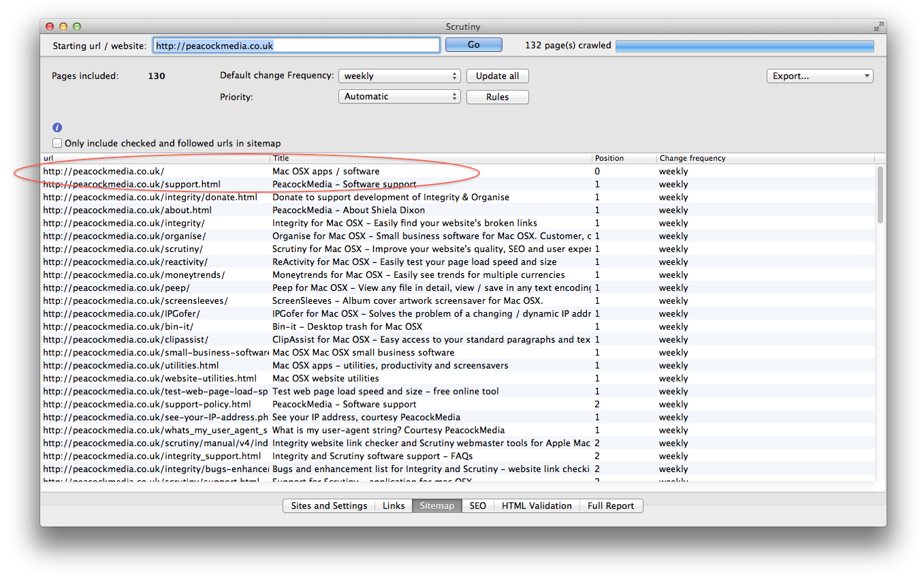
Task: Click weekly frequency in the /scrutiny/ row
Action: (673, 249)
